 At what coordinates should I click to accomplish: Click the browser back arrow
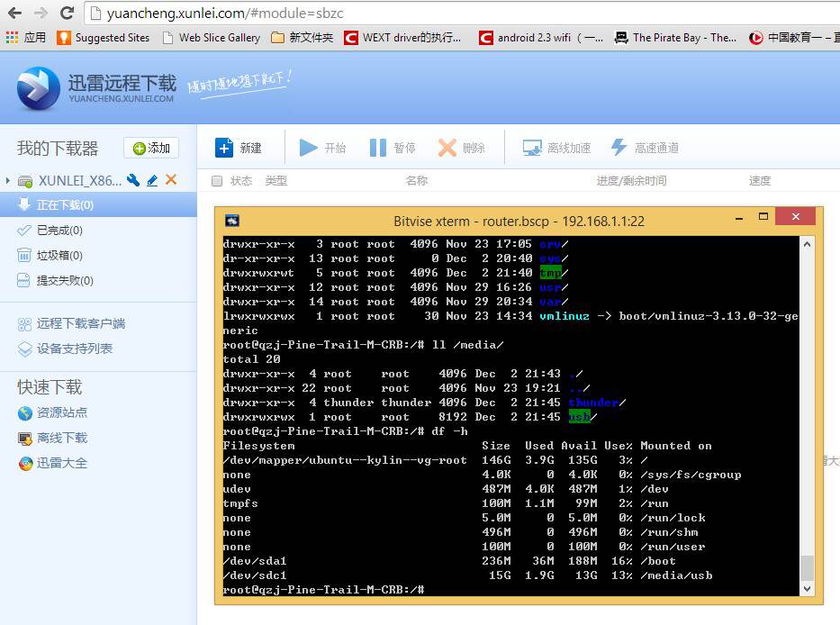(14, 13)
